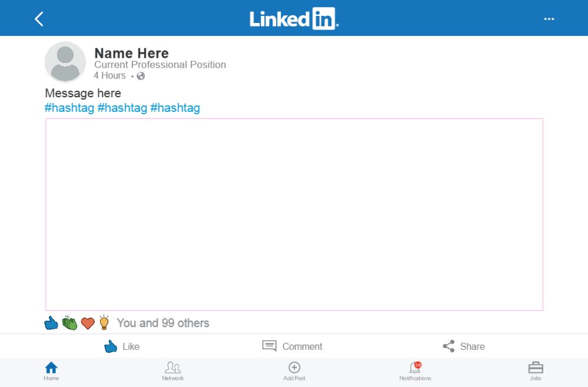
Task: Click the LinkedIn logo in header
Action: point(294,18)
